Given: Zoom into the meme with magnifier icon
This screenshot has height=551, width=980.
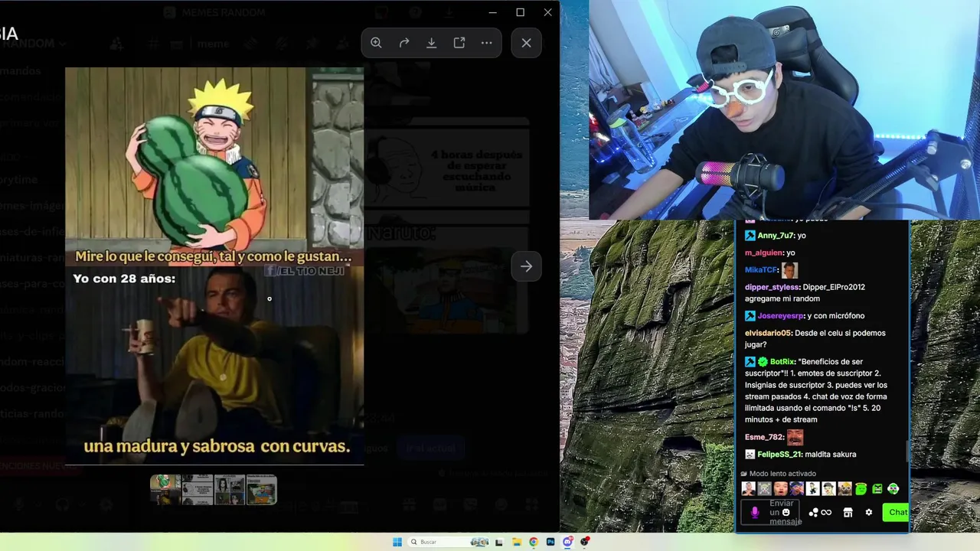Looking at the screenshot, I should (x=376, y=43).
